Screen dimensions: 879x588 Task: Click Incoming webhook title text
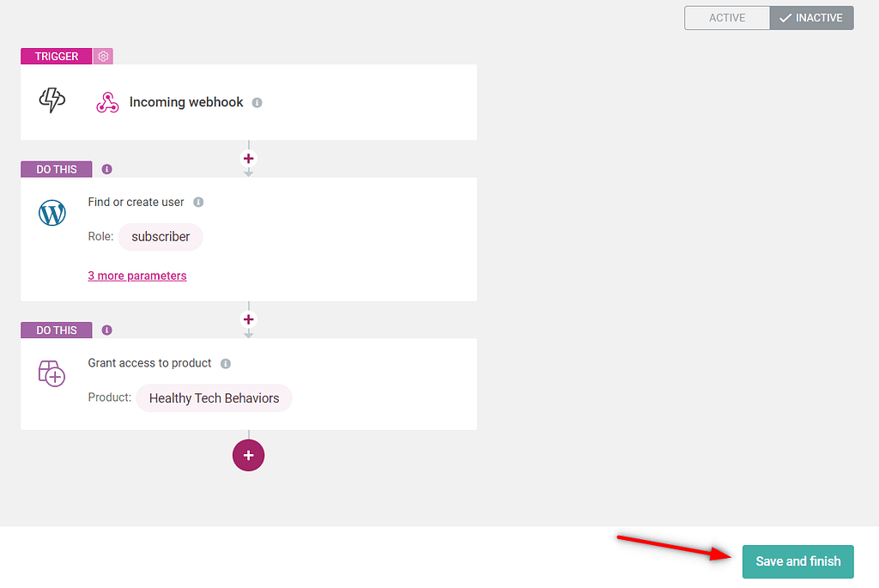(186, 102)
